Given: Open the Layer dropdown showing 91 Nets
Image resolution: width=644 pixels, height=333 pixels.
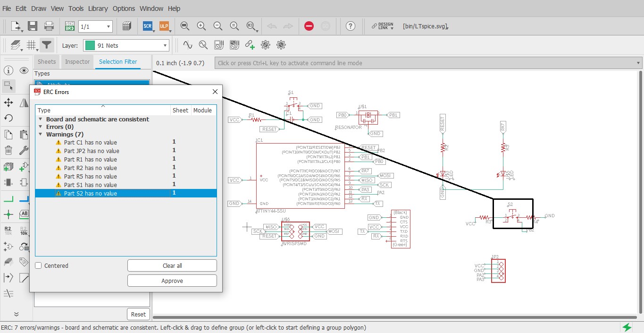Looking at the screenshot, I should click(126, 45).
